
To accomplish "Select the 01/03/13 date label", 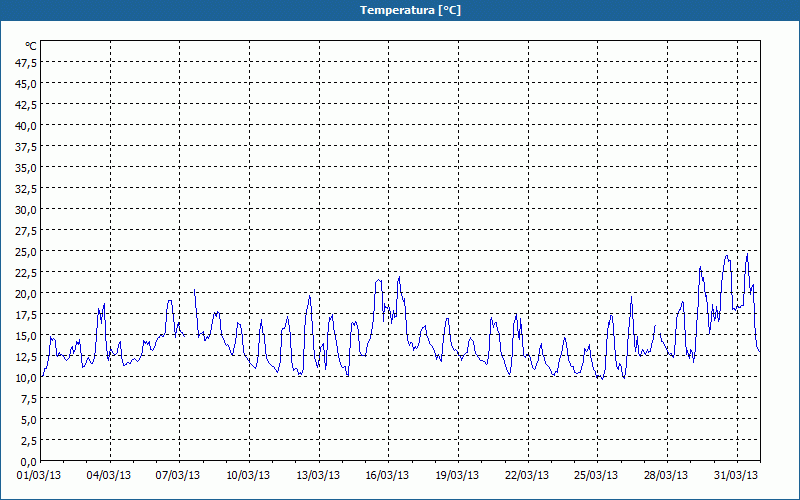I will click(39, 475).
